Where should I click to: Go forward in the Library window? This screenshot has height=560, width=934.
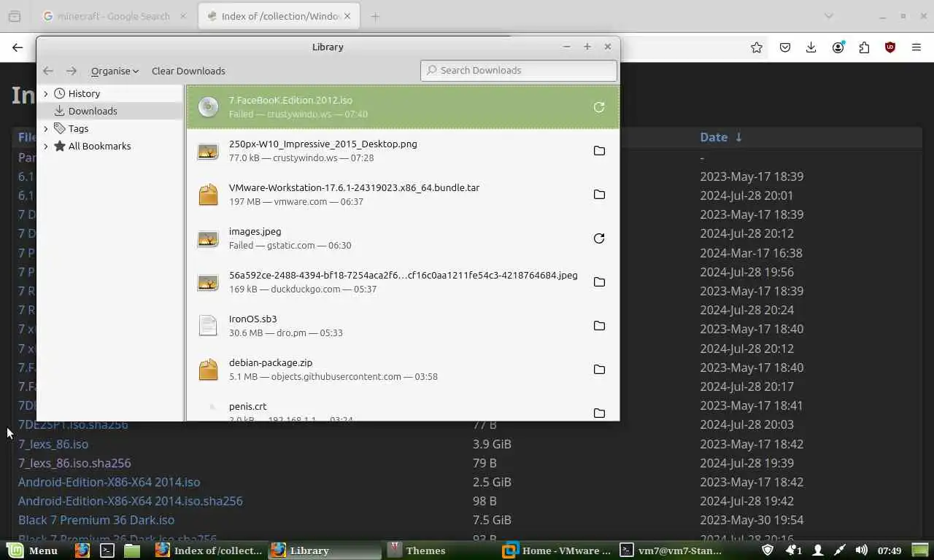(72, 71)
